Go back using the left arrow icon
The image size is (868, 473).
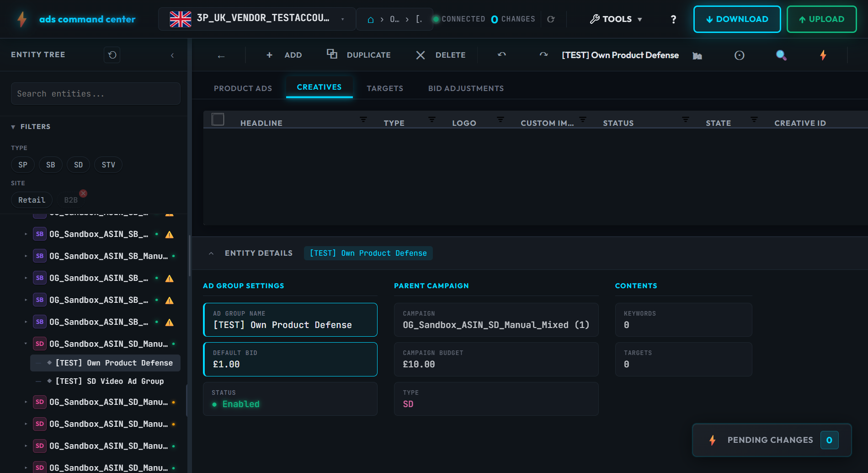click(x=221, y=56)
